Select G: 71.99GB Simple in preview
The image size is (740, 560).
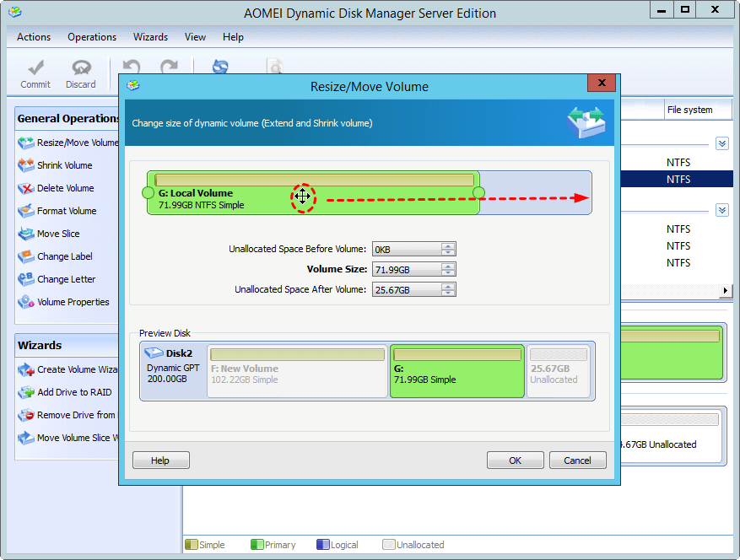[456, 371]
